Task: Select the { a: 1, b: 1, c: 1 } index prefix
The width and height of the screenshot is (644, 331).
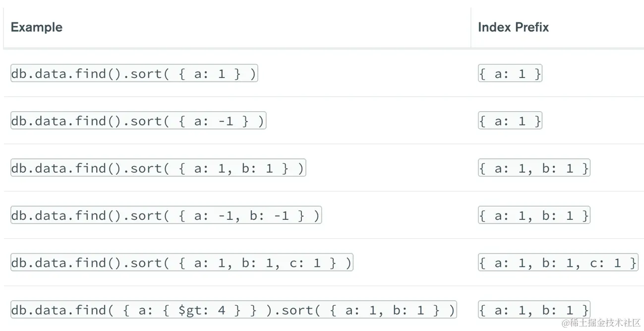Action: pos(557,263)
